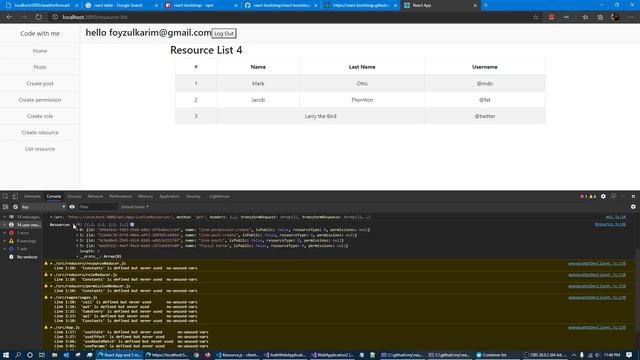
Task: Switch to the Network DevTools tab
Action: tap(95, 196)
